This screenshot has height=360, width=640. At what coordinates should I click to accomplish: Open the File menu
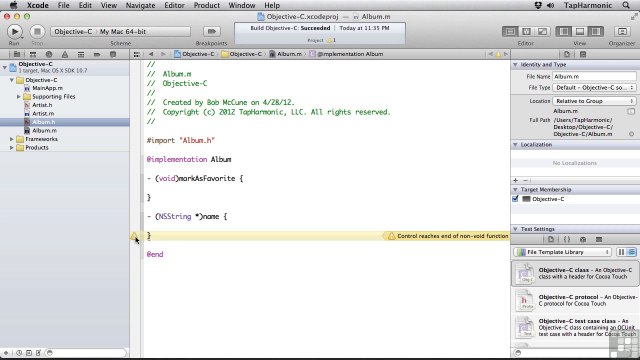63,5
